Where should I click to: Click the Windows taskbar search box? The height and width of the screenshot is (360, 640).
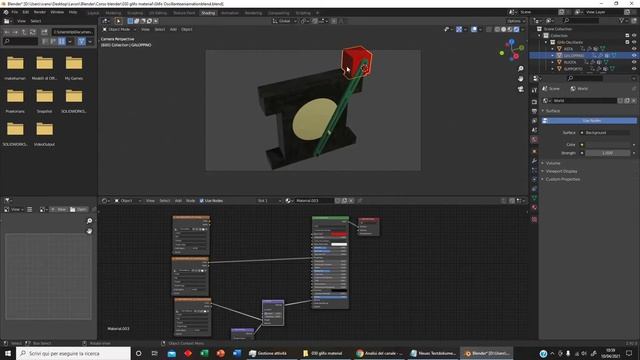pyautogui.click(x=73, y=353)
